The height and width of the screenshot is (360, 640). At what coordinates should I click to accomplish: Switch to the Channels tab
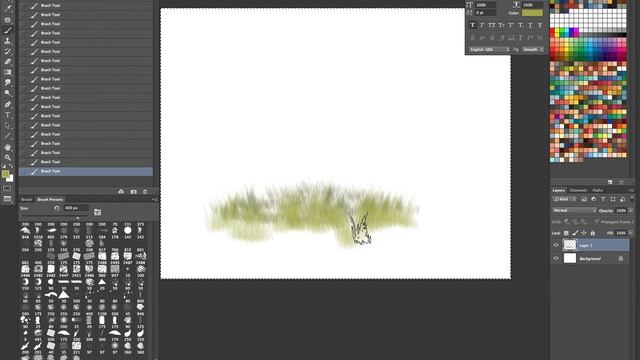[x=578, y=191]
